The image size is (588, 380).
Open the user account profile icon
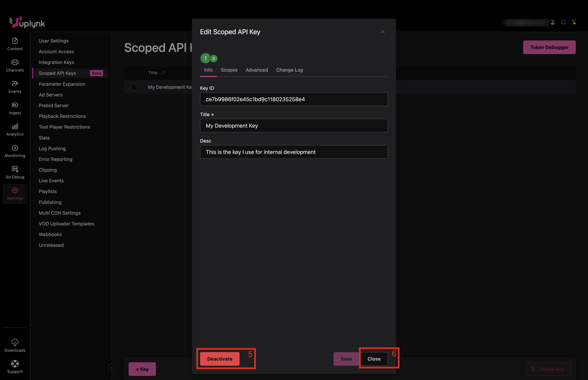[x=552, y=22]
